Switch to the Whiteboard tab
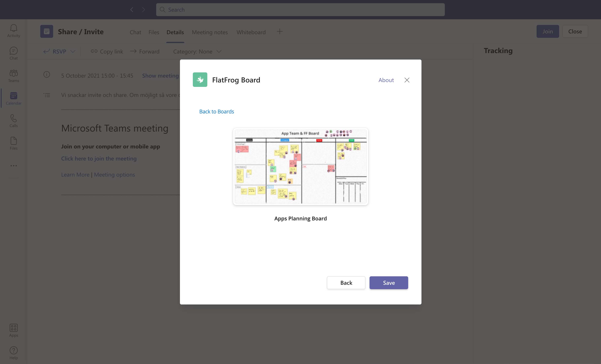This screenshot has height=364, width=601. 251,32
